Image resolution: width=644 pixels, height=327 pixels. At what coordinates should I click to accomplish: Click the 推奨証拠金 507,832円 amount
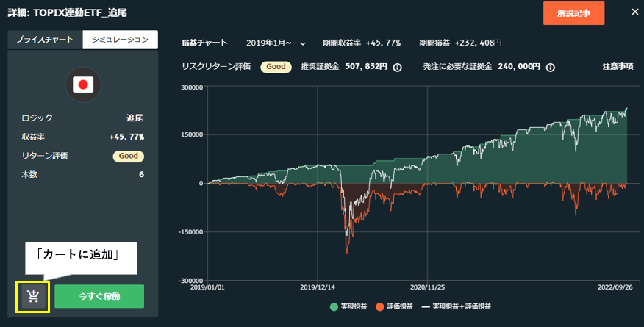(x=366, y=66)
